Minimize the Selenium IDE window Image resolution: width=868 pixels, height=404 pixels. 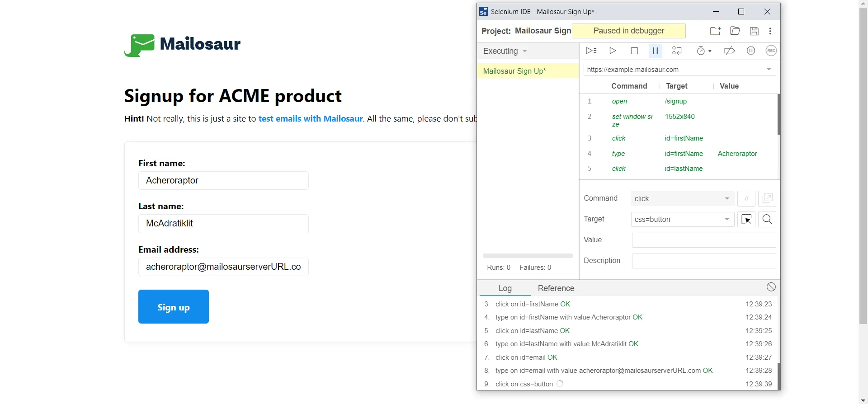pyautogui.click(x=716, y=12)
